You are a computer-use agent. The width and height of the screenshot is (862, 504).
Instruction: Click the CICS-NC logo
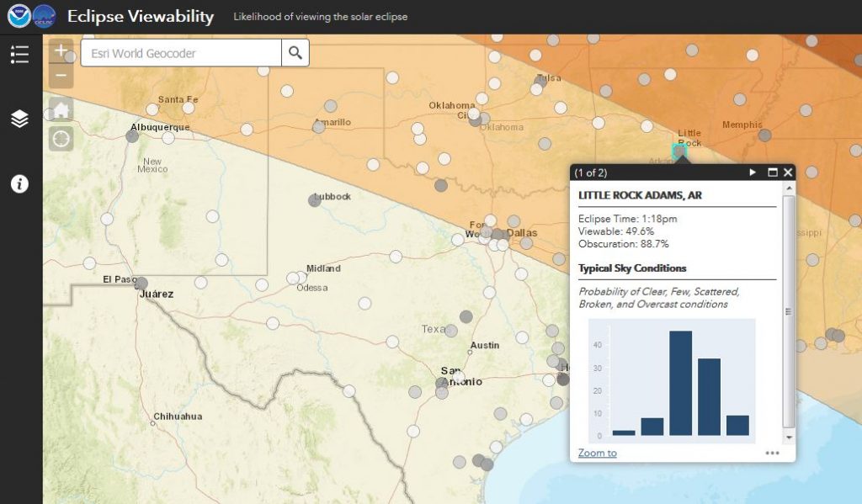point(44,16)
